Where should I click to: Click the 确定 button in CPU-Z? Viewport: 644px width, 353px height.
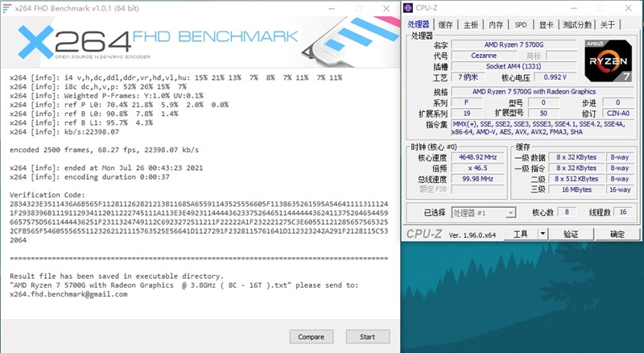point(617,234)
